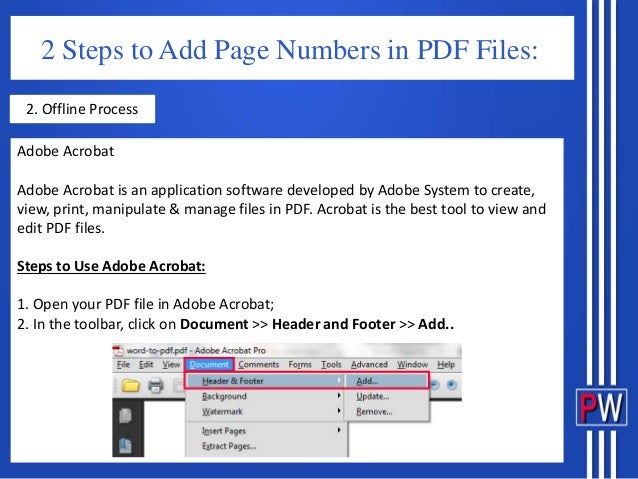Screen dimensions: 638x479
Task: Click the yellow Open folder toolbar icon
Action: (x=130, y=385)
